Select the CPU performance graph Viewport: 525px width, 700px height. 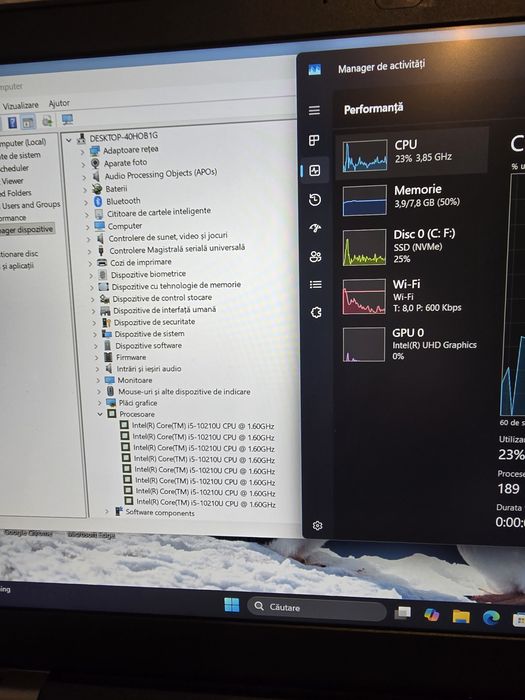[x=365, y=156]
